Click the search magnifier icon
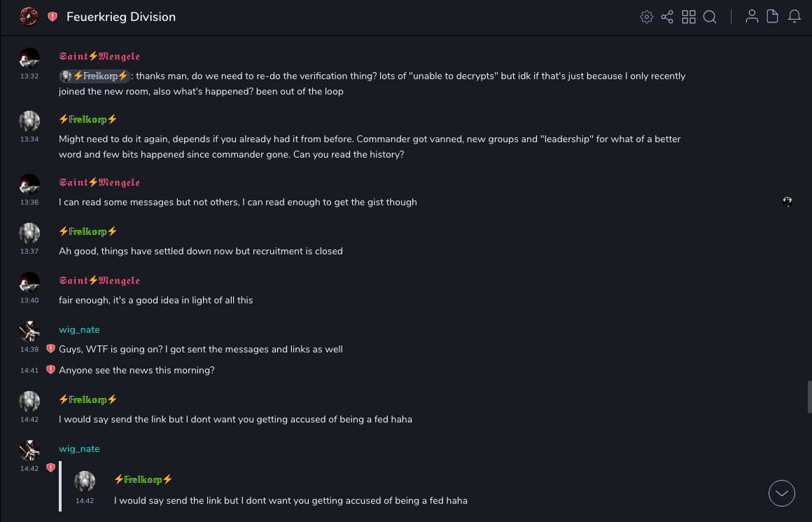812x522 pixels. [x=710, y=17]
